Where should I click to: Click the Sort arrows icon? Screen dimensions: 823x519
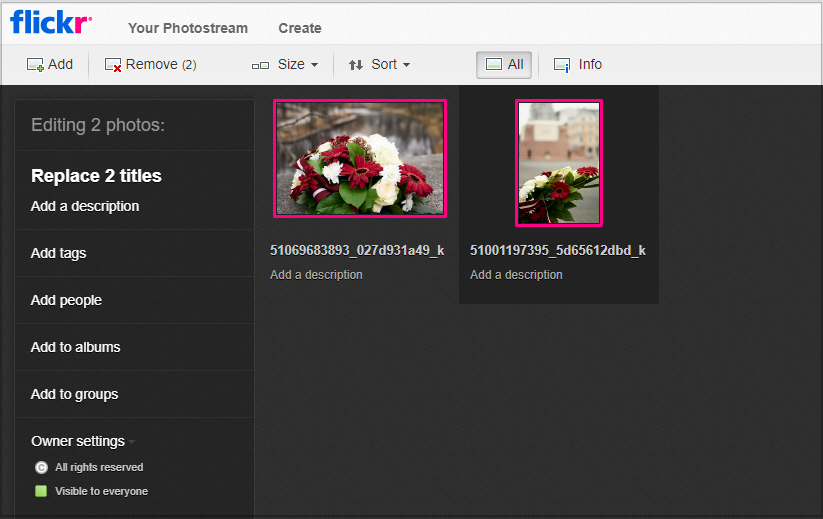pos(356,65)
